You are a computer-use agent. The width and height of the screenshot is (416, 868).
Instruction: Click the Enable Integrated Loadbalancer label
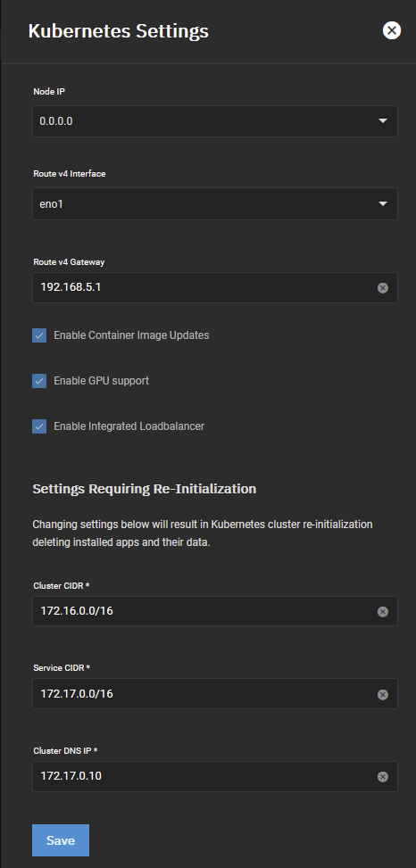click(129, 426)
